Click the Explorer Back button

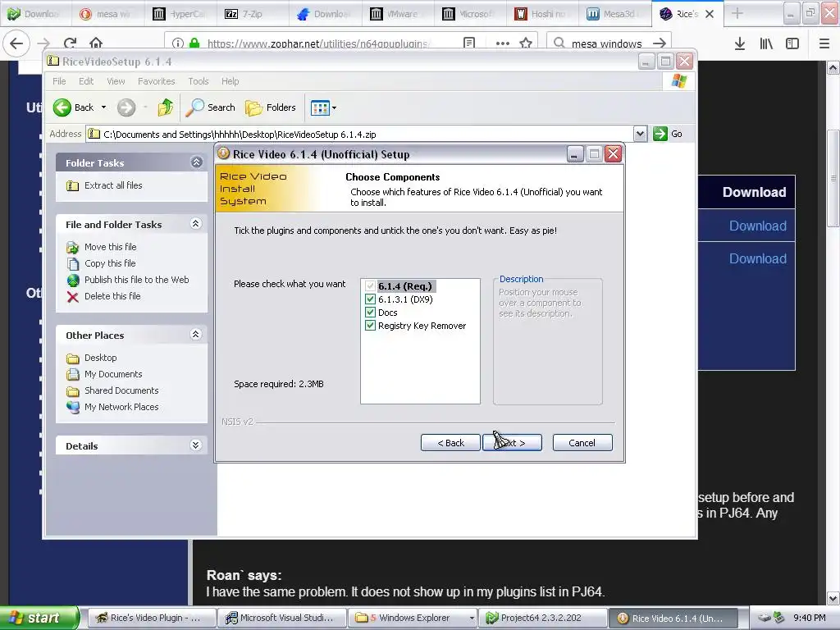click(75, 107)
